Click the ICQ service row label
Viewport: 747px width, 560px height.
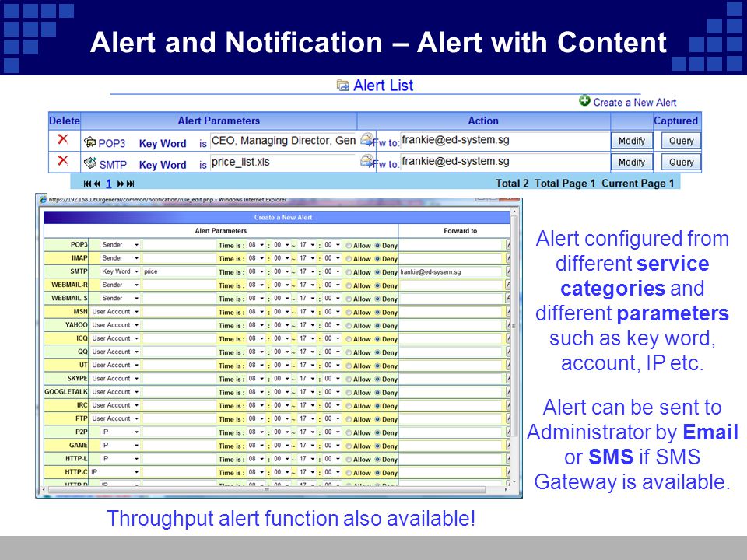click(82, 338)
